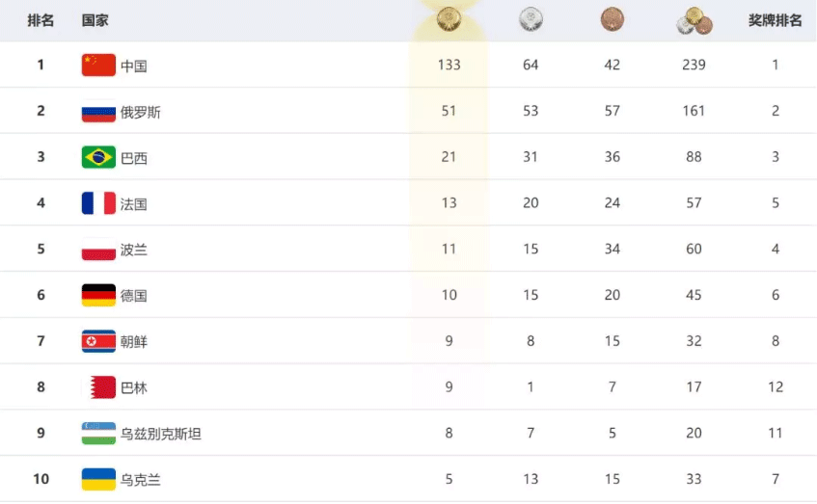Click the total medals column icon
The image size is (817, 504).
[694, 20]
